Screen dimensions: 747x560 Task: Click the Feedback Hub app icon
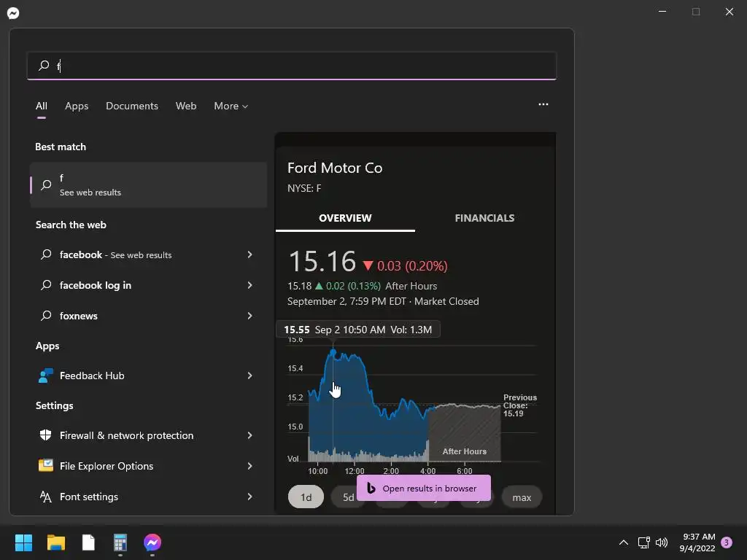tap(46, 376)
